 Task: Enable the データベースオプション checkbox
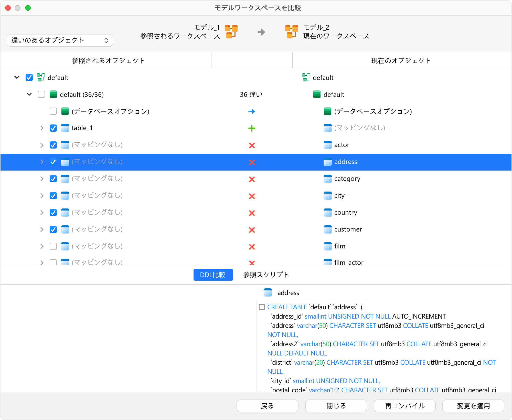[53, 111]
